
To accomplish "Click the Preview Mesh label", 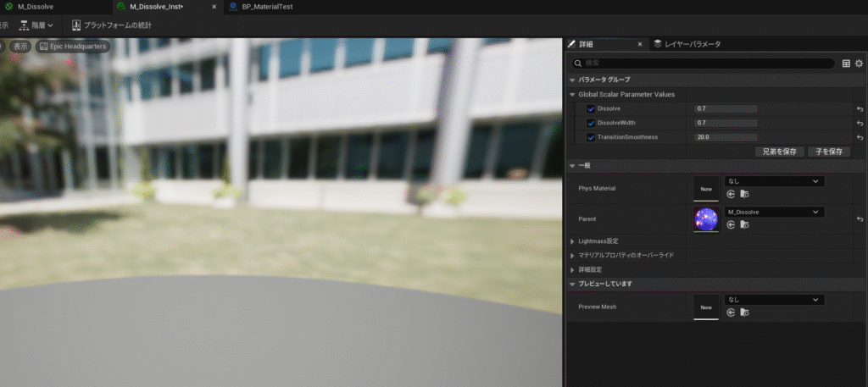I will tap(598, 307).
